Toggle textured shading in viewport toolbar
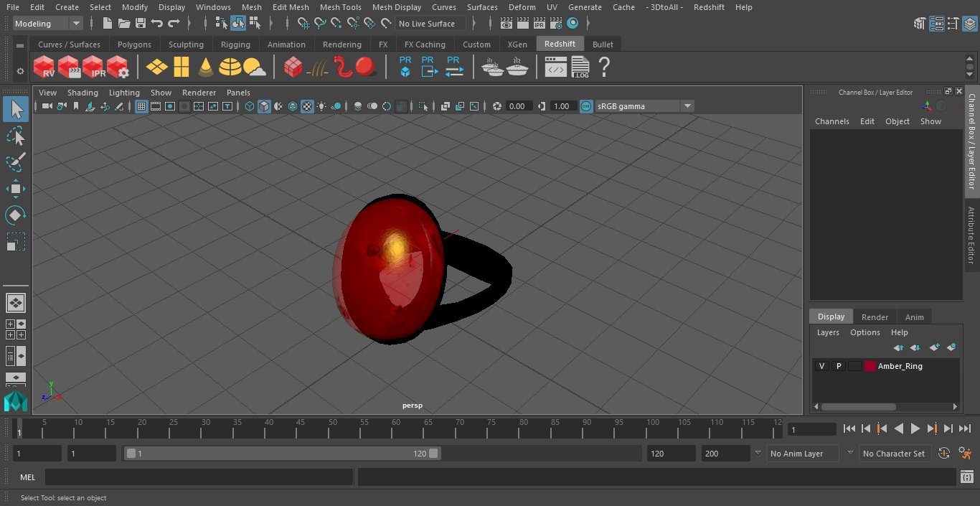 tap(307, 106)
